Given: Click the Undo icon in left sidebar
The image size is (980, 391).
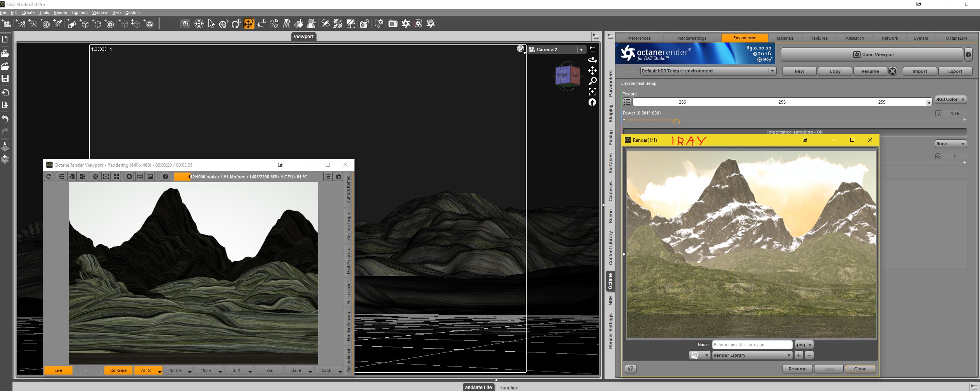Looking at the screenshot, I should (x=5, y=118).
